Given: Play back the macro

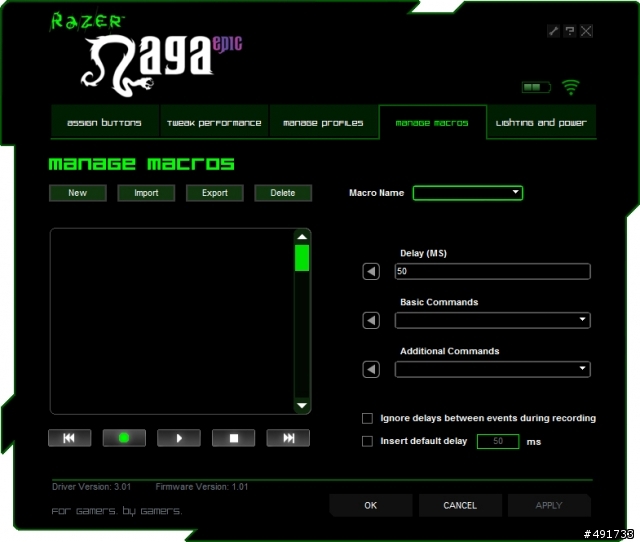Looking at the screenshot, I should [x=179, y=438].
